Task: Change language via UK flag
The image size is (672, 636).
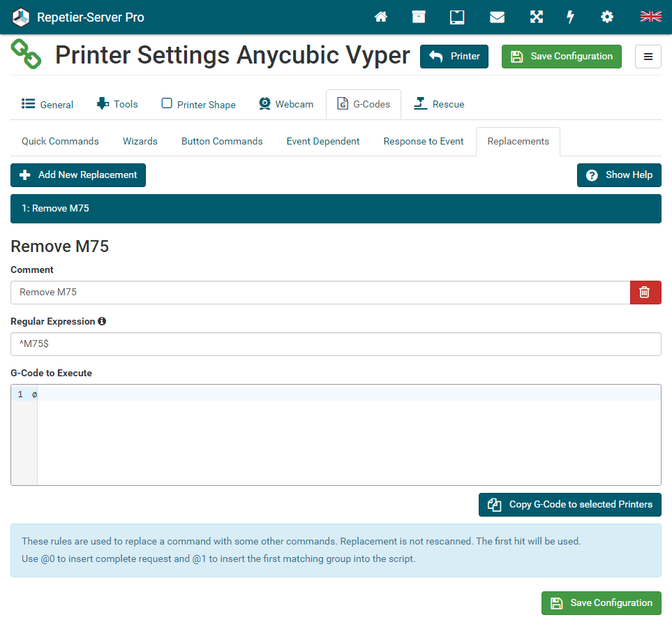Action: (650, 17)
